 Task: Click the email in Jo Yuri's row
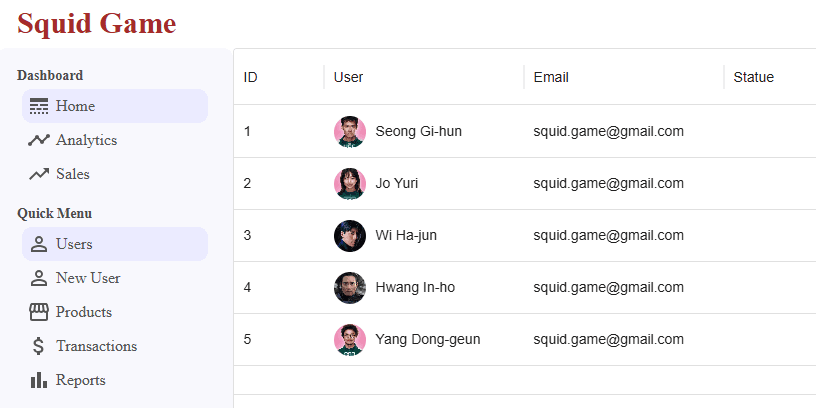click(608, 184)
